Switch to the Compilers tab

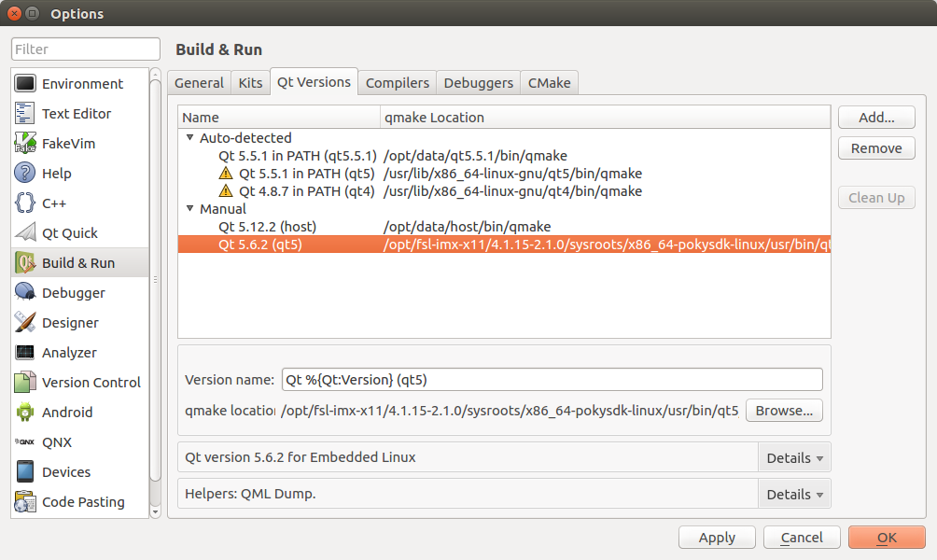[x=397, y=83]
